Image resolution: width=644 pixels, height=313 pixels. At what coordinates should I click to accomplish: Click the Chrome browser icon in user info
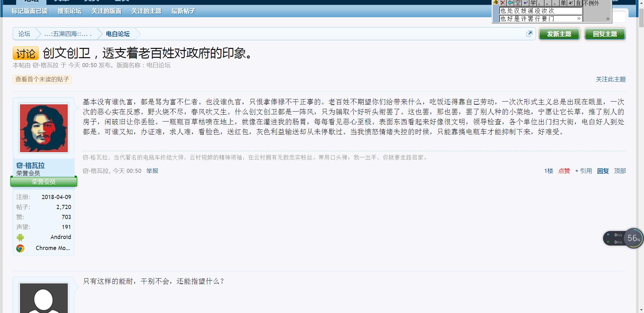point(20,248)
